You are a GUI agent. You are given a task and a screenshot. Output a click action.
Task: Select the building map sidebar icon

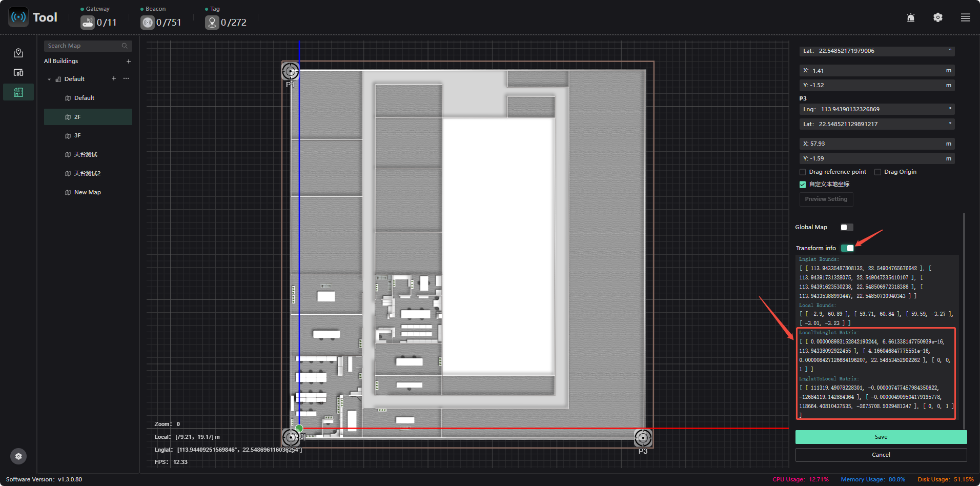pyautogui.click(x=18, y=92)
